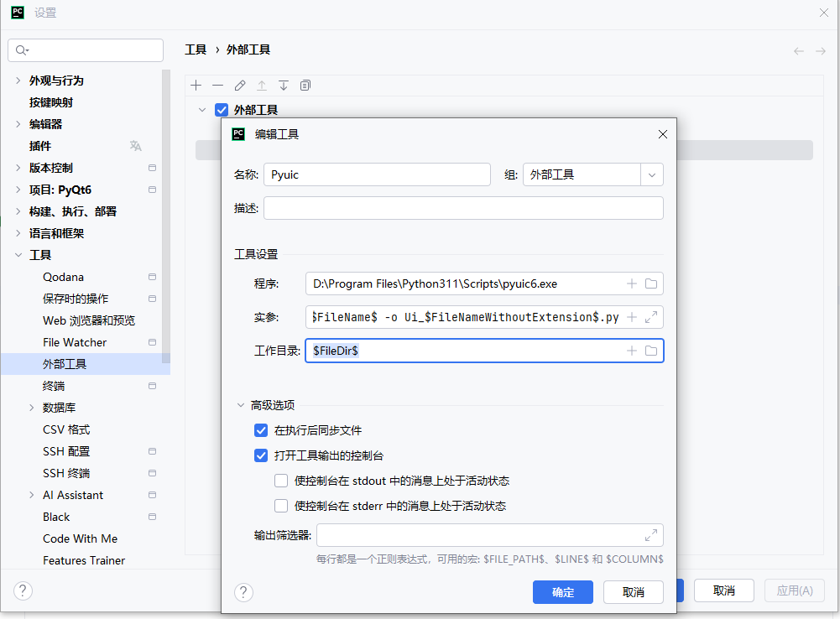
Task: Browse for the pyuic6 executable via folder icon
Action: [650, 283]
